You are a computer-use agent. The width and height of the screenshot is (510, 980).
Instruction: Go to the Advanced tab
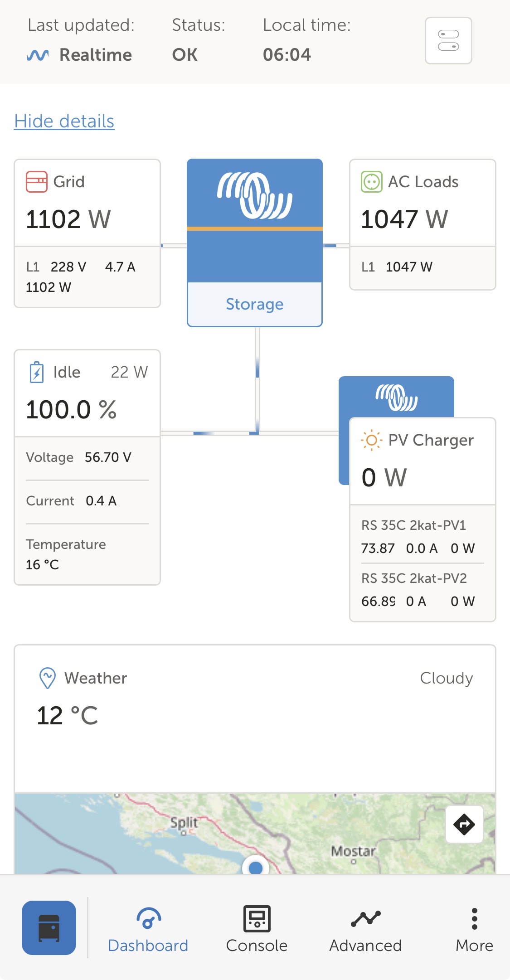(x=365, y=928)
